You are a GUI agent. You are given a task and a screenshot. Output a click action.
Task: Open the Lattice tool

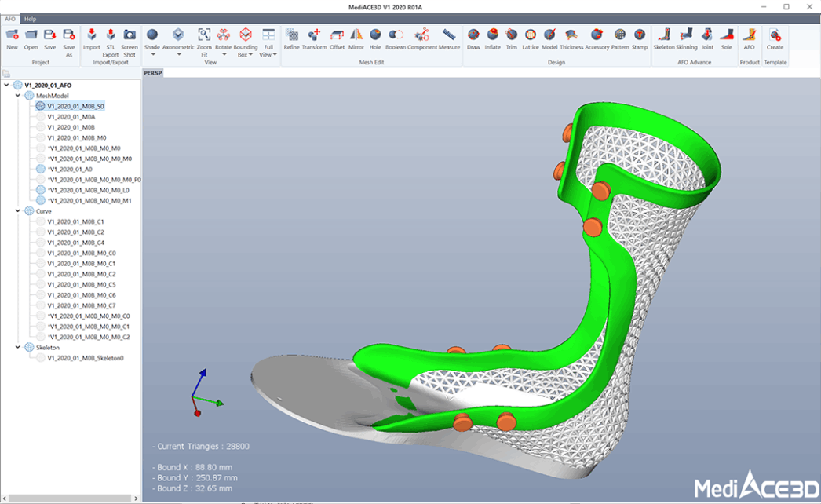pyautogui.click(x=531, y=35)
